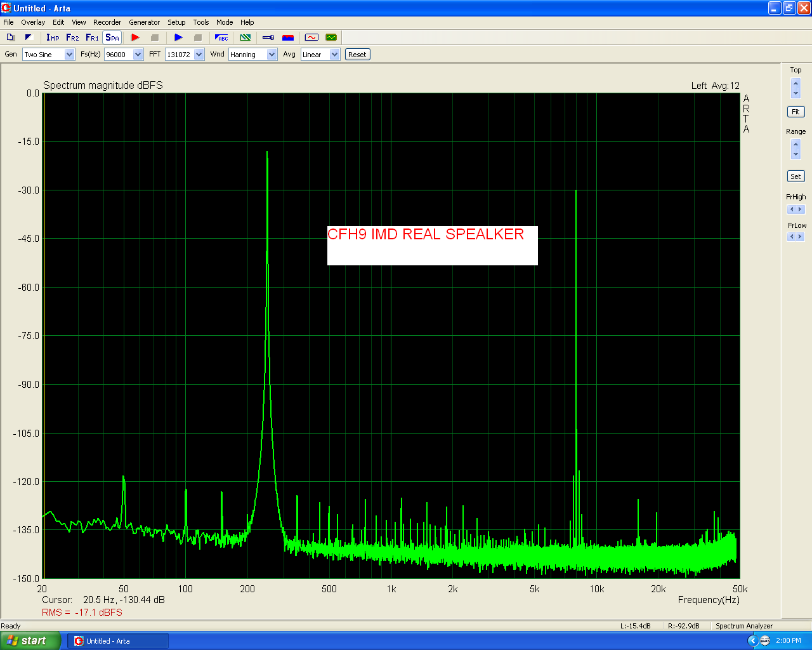Click the green waveform display toolbar icon
The width and height of the screenshot is (812, 650).
pos(331,37)
